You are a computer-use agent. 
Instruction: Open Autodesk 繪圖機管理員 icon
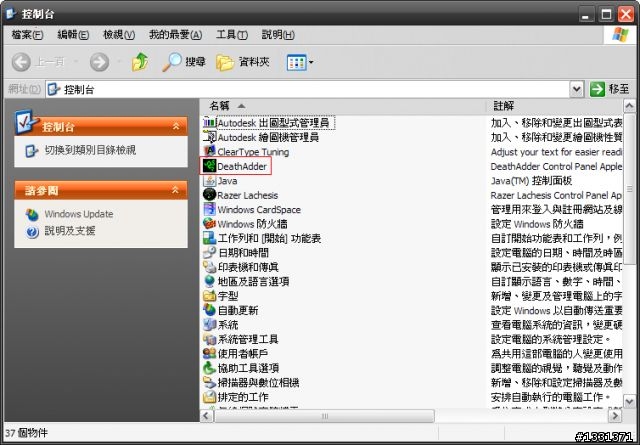pyautogui.click(x=209, y=137)
